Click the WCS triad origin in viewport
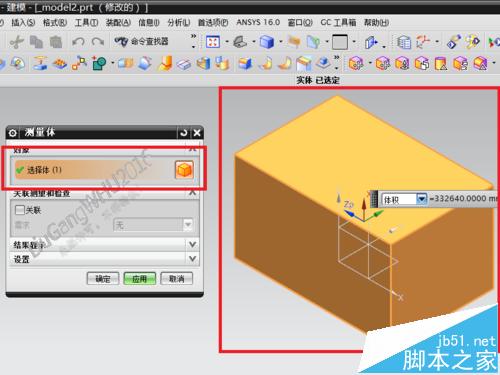The width and height of the screenshot is (500, 375). point(364,220)
